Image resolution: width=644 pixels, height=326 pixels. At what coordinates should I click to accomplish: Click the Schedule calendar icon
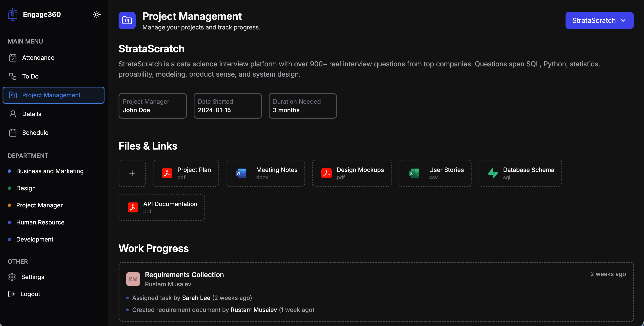13,133
